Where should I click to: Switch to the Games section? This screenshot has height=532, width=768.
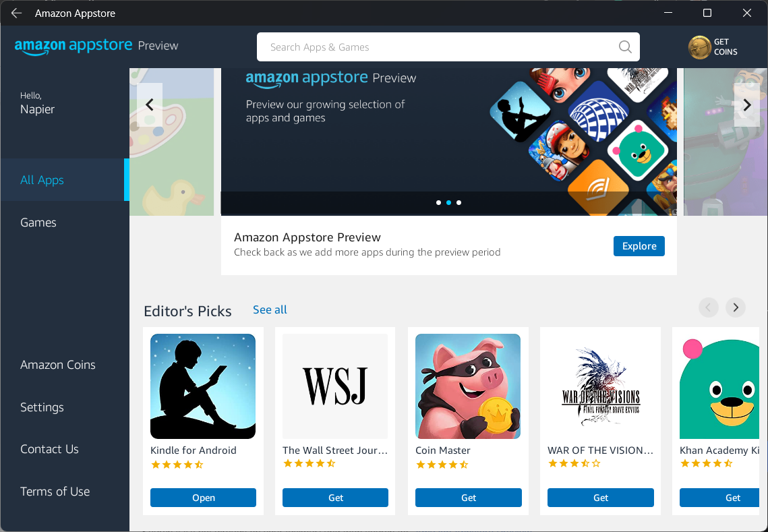(38, 223)
